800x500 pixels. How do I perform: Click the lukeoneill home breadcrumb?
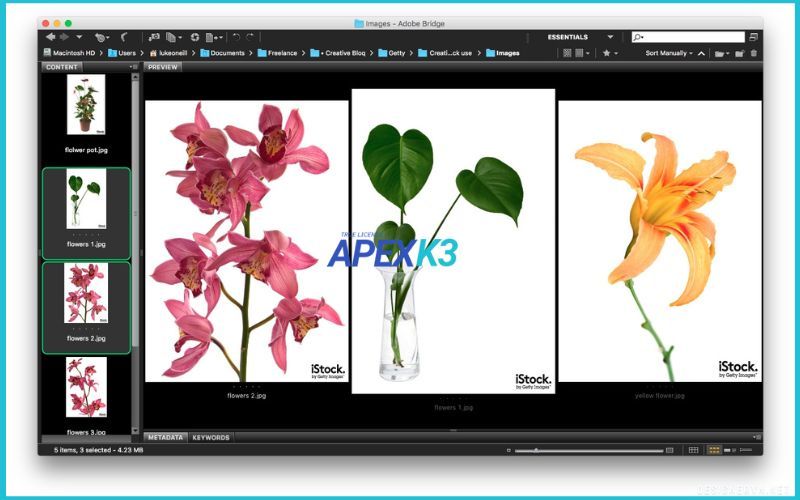(168, 53)
